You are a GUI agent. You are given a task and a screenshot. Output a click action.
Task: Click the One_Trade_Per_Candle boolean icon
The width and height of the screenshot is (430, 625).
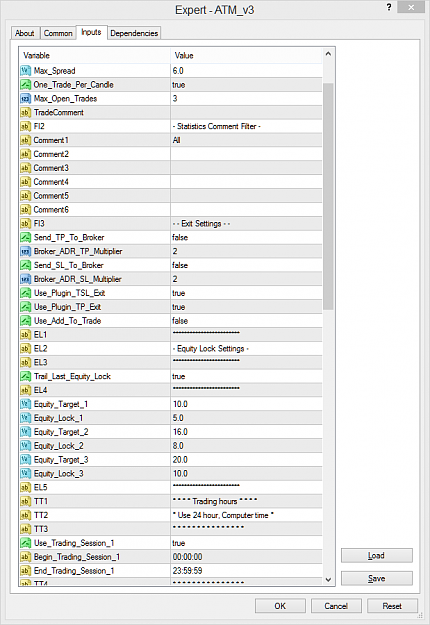(26, 85)
